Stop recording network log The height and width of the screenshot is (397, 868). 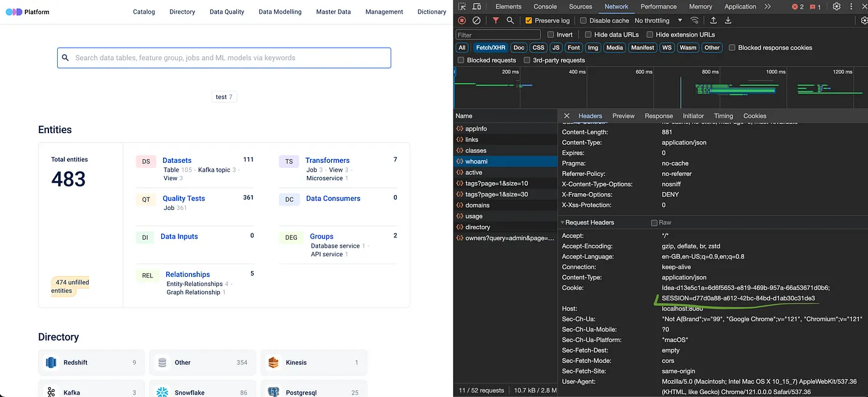pyautogui.click(x=462, y=20)
